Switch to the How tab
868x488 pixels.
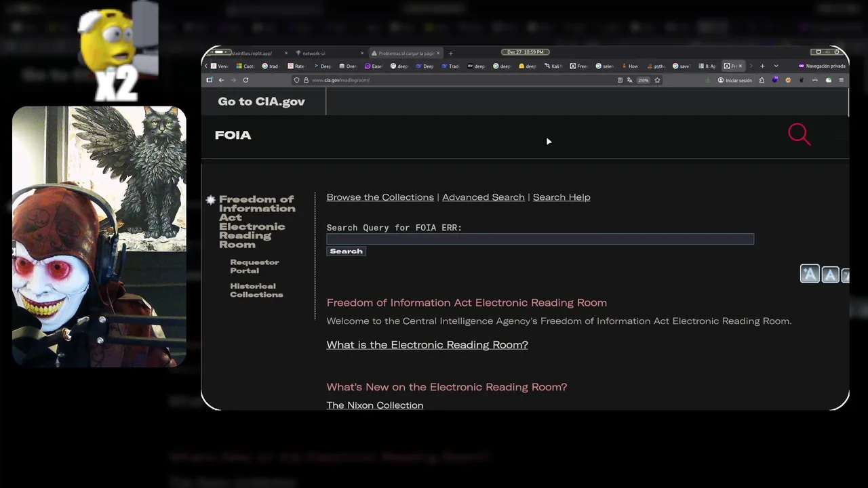pyautogui.click(x=630, y=66)
